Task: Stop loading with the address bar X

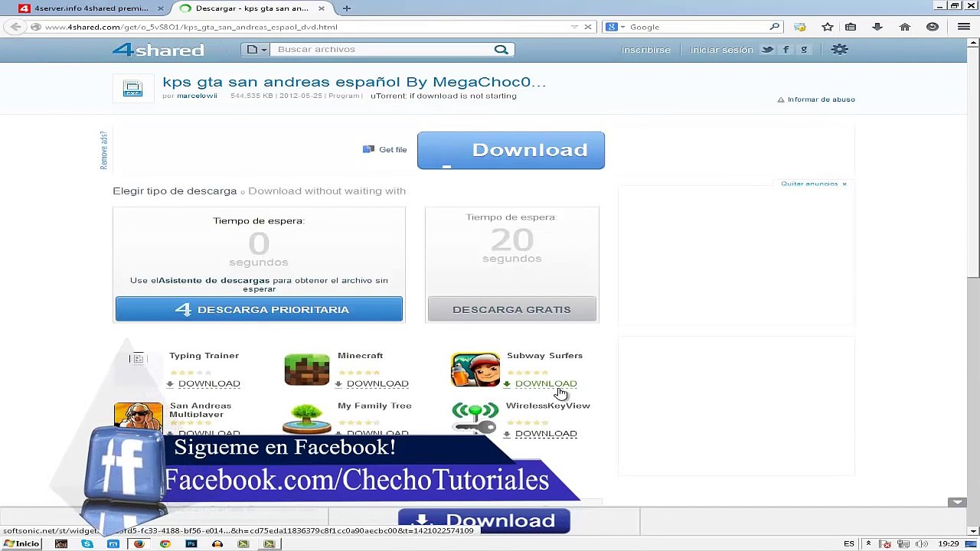Action: coord(588,28)
